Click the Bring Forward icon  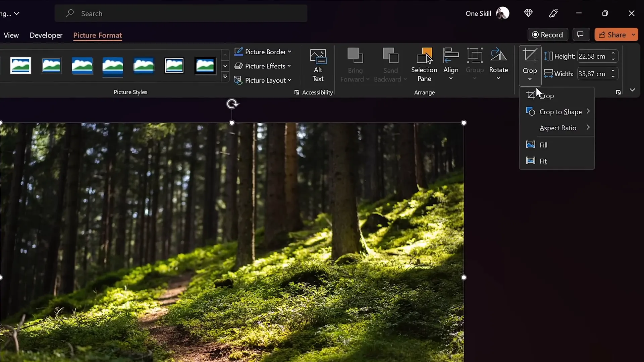pos(355,56)
